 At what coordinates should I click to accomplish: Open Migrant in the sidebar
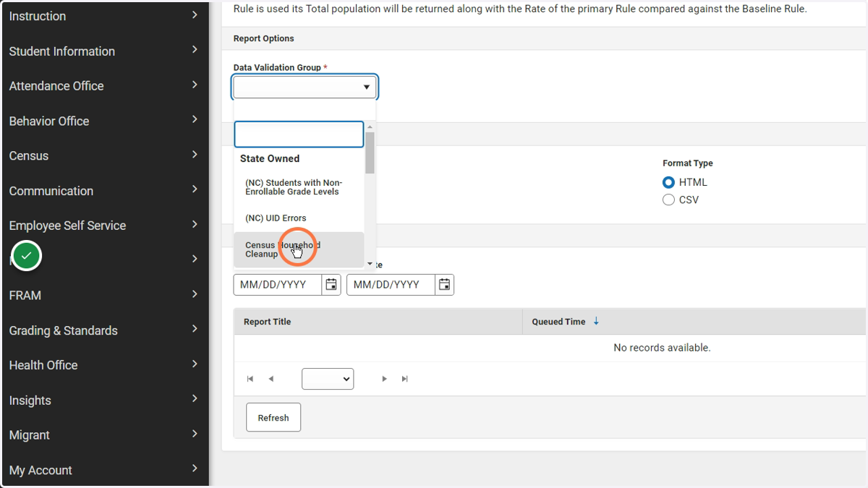30,435
